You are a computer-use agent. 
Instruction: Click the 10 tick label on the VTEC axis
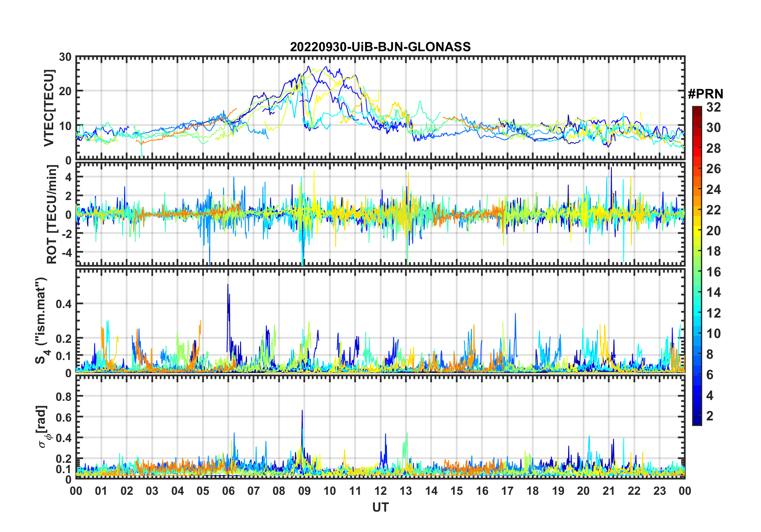[65, 126]
